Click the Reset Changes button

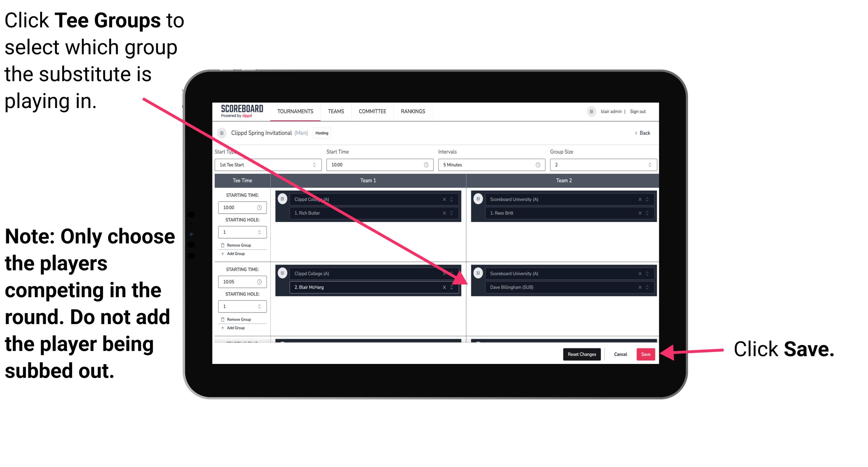580,353
